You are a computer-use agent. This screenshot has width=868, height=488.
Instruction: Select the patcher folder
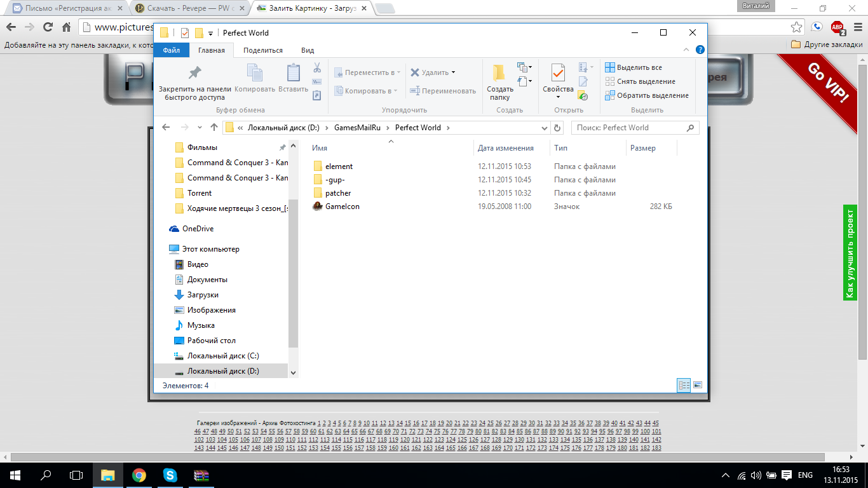coord(337,193)
